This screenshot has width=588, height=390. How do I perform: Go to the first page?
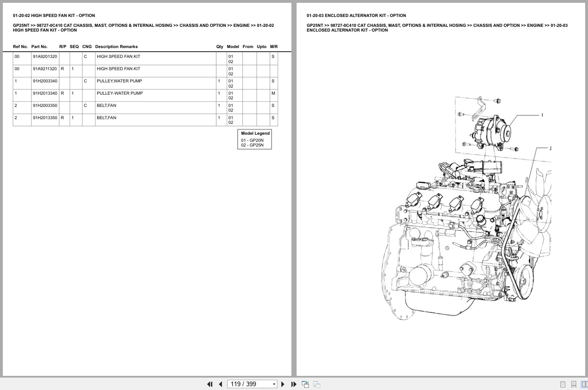click(210, 384)
